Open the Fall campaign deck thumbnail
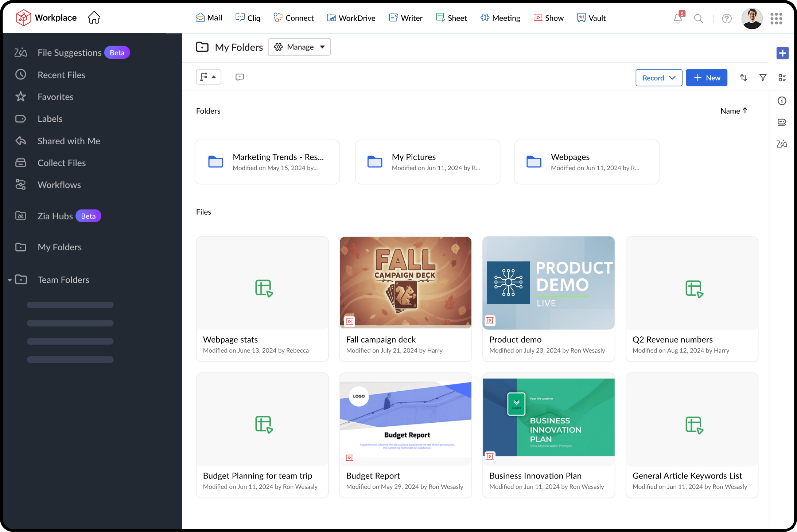797x532 pixels. [x=405, y=282]
